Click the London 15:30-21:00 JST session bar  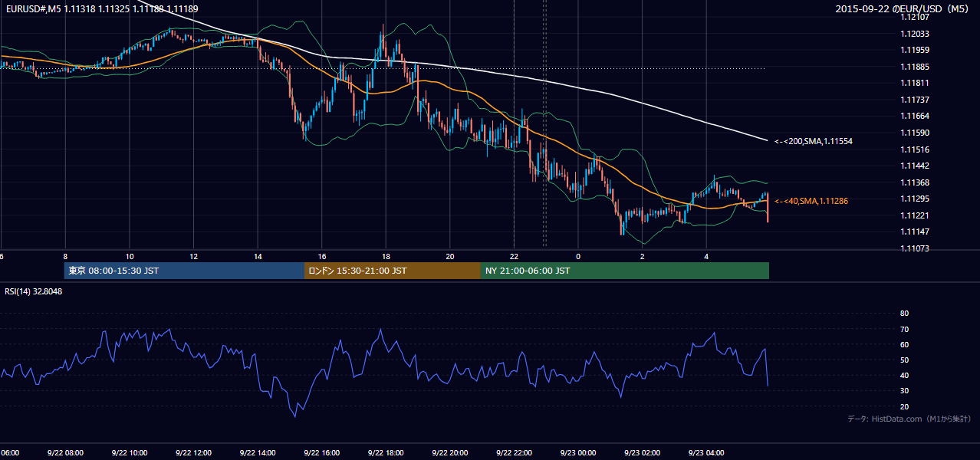click(x=393, y=271)
